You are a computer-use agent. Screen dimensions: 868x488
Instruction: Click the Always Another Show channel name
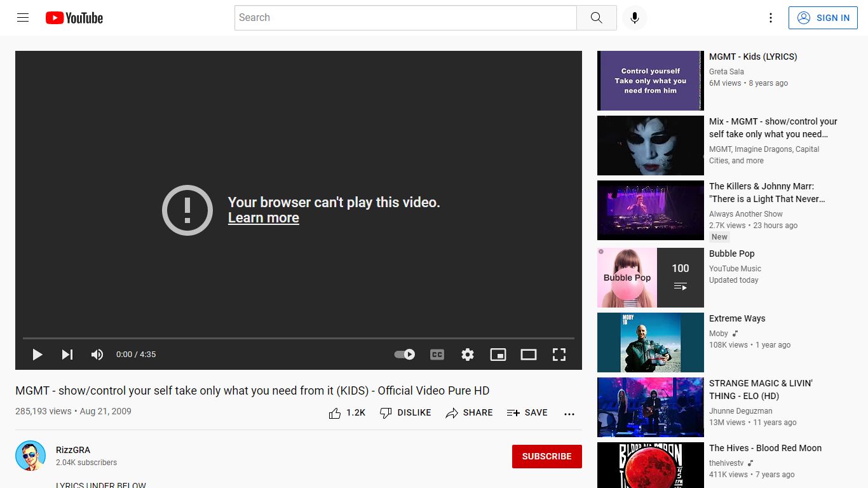click(x=746, y=214)
